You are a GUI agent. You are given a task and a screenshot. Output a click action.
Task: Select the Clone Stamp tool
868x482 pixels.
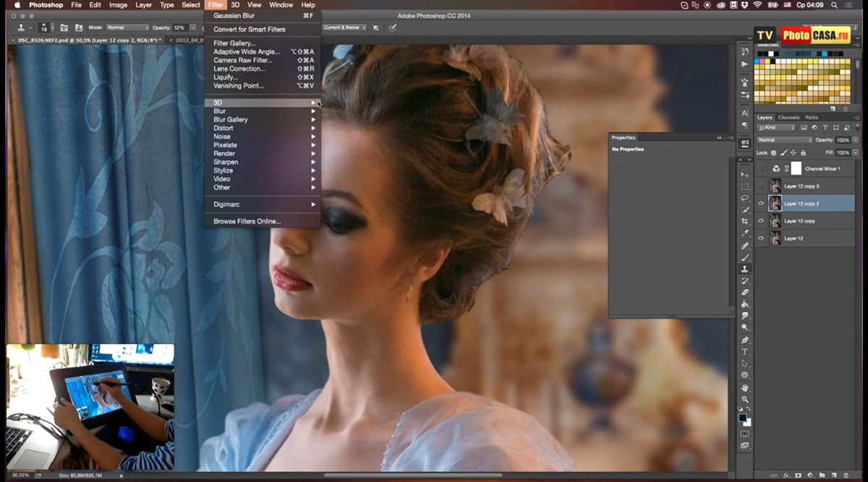click(744, 269)
